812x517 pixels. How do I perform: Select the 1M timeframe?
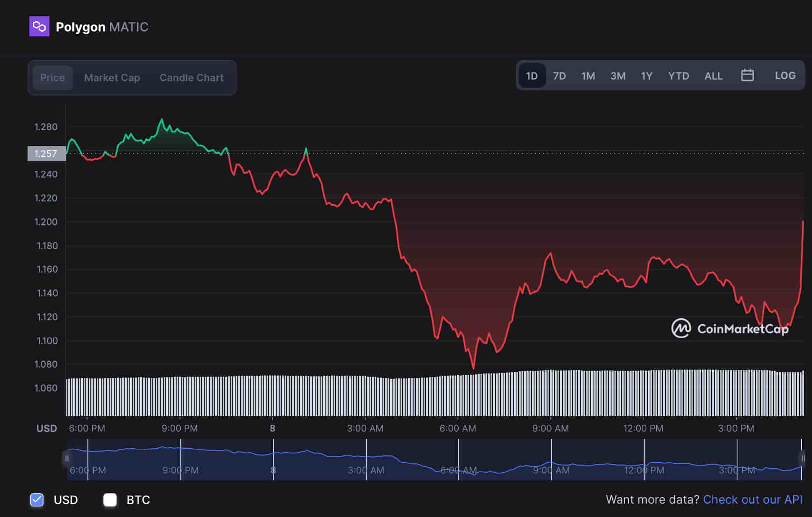[588, 75]
